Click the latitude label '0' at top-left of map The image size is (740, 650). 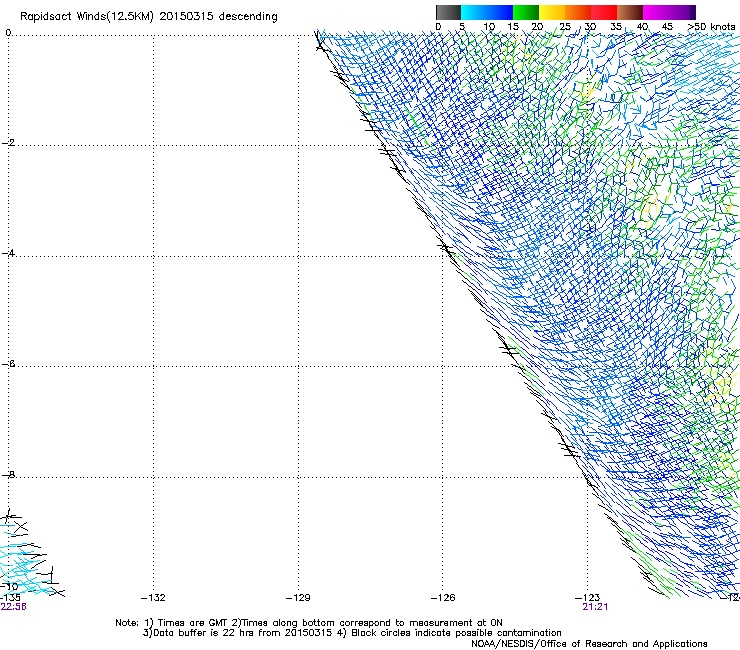tap(8, 33)
